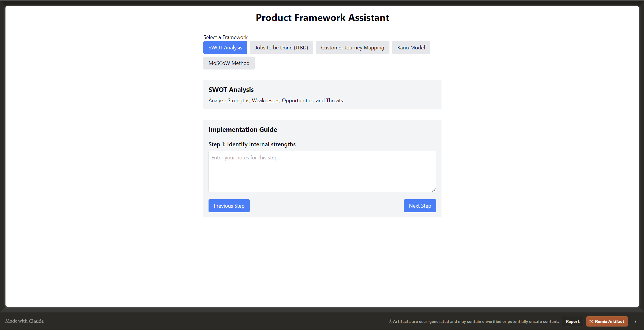Toggle to next framework selection panel
Image resolution: width=644 pixels, height=330 pixels.
pyautogui.click(x=281, y=47)
